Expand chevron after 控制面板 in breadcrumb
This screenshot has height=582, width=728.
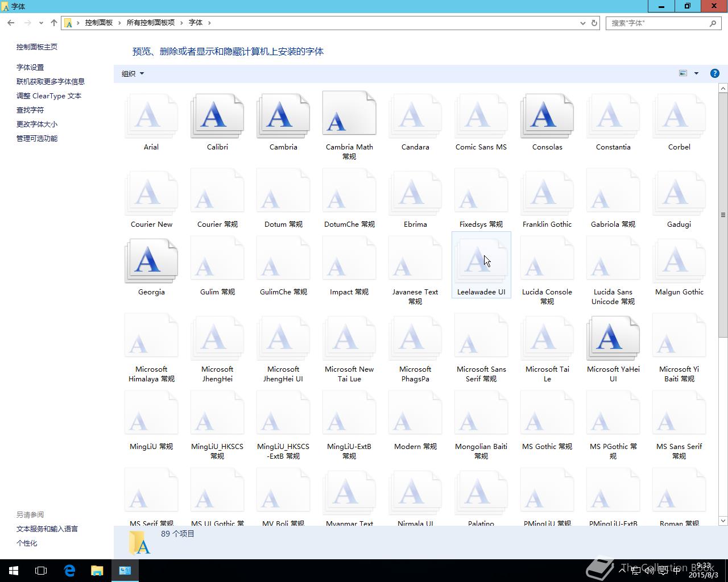(x=119, y=23)
